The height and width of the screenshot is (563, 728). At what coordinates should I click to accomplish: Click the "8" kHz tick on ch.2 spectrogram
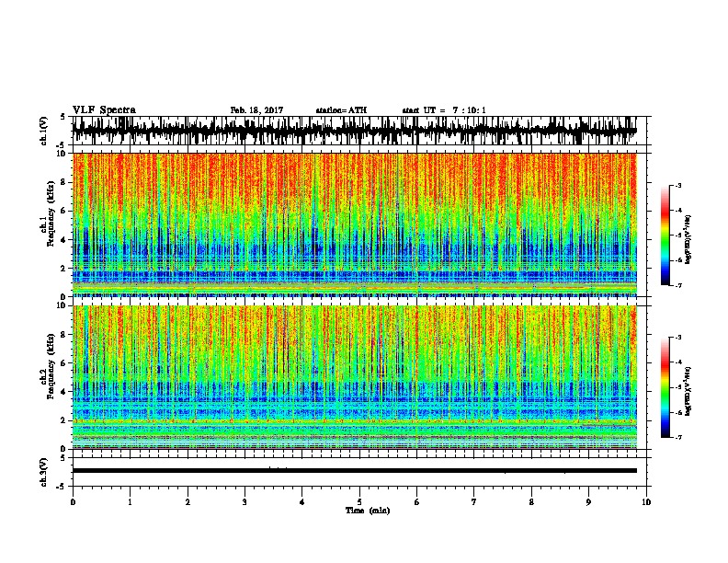[x=64, y=334]
